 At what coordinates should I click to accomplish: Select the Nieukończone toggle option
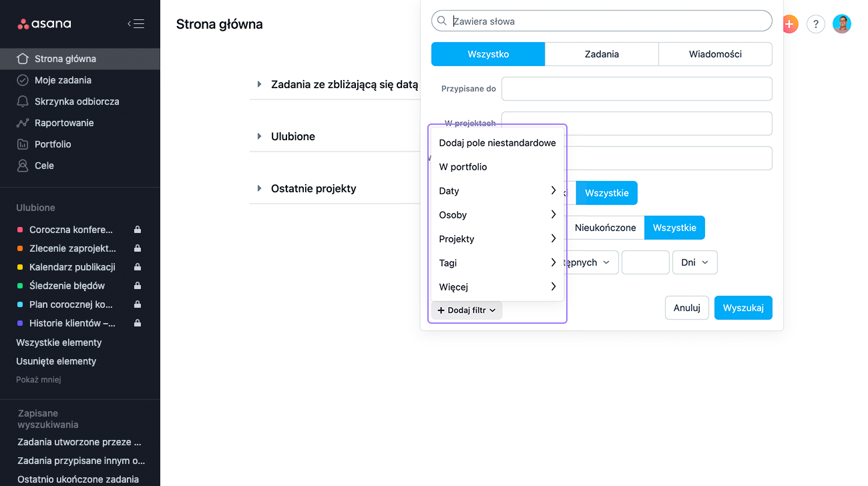point(605,228)
